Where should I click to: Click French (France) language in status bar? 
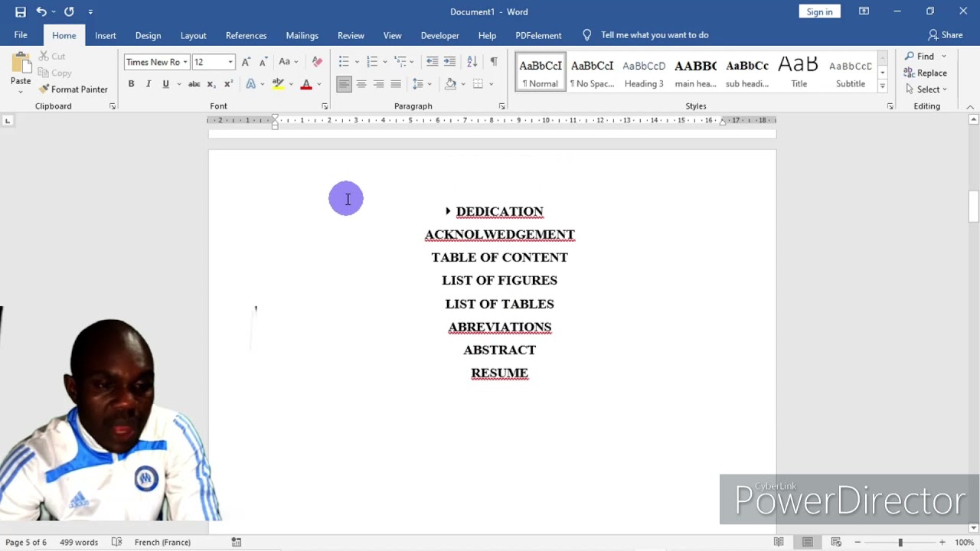pos(162,543)
